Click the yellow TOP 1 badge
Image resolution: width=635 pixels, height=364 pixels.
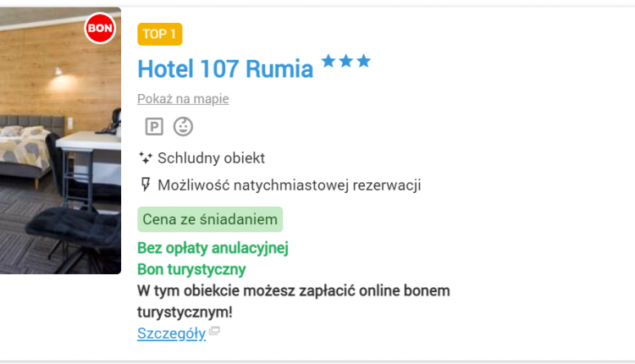tap(160, 35)
